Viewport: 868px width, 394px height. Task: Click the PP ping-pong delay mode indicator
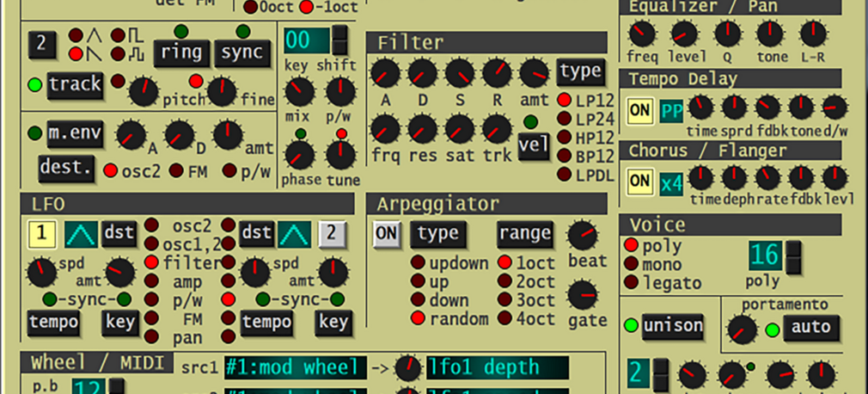(x=671, y=110)
